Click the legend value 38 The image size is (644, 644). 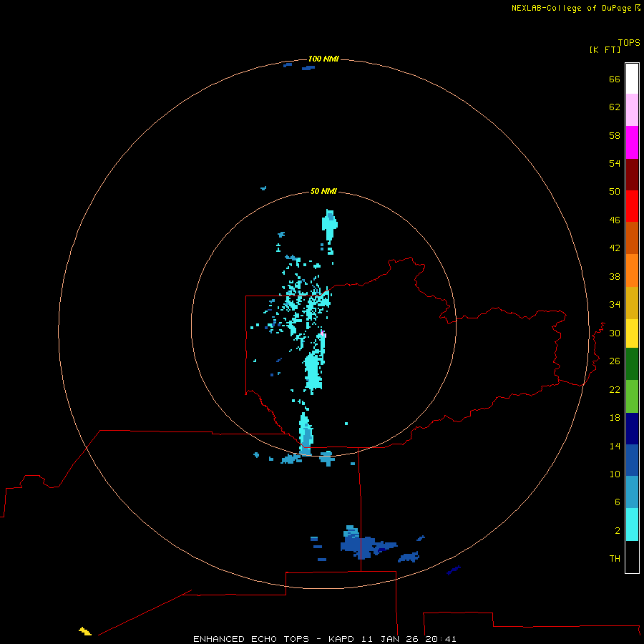pyautogui.click(x=615, y=276)
